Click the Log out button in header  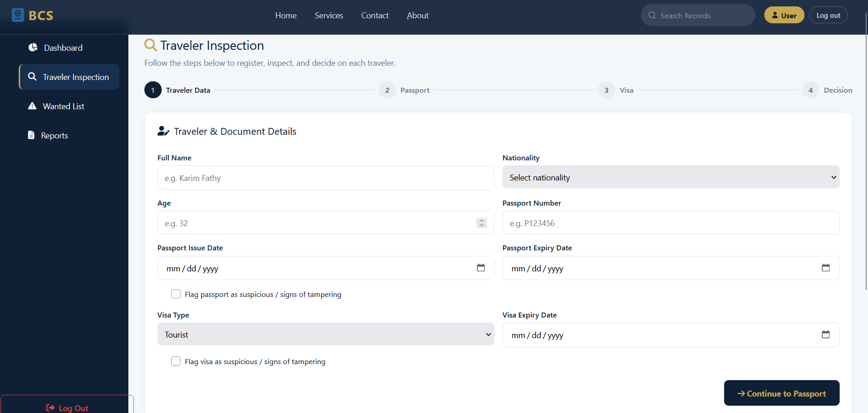[x=828, y=15]
